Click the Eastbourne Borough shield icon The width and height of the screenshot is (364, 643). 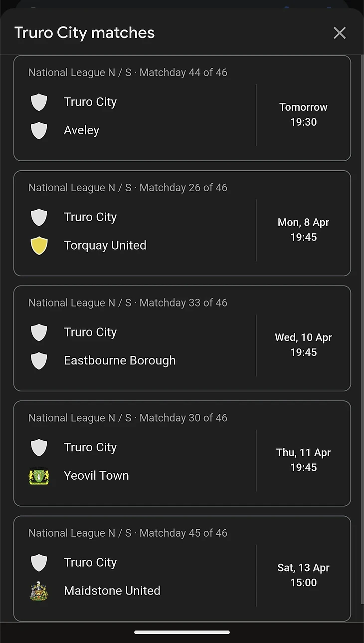[x=39, y=360]
